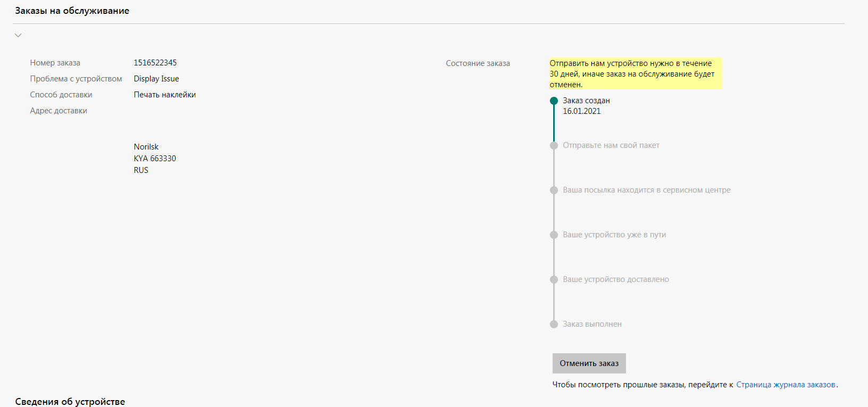The width and height of the screenshot is (868, 407).
Task: Click the Проблема с устройством label
Action: 76,79
